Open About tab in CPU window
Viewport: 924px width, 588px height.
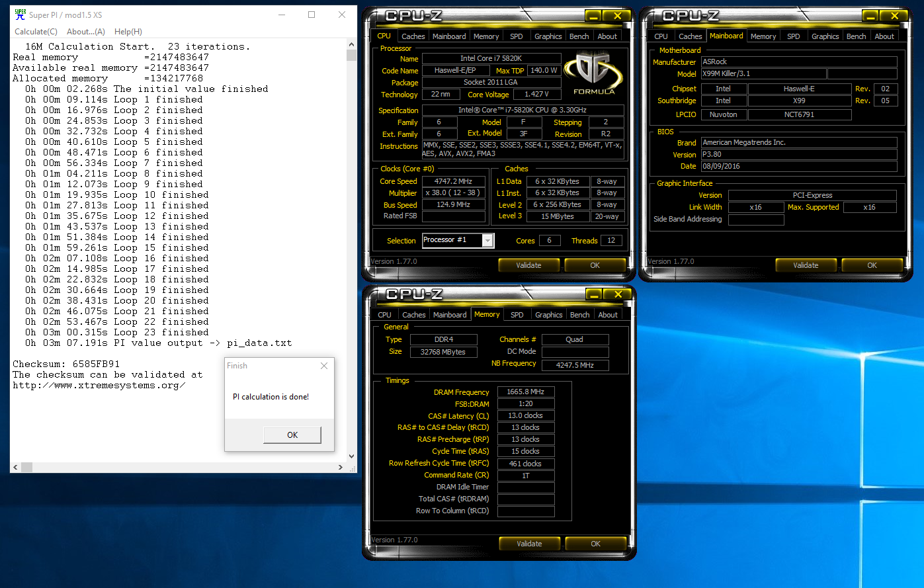607,36
